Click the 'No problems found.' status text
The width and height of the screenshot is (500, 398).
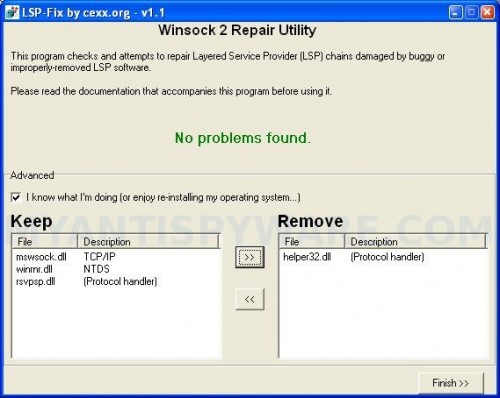[243, 138]
